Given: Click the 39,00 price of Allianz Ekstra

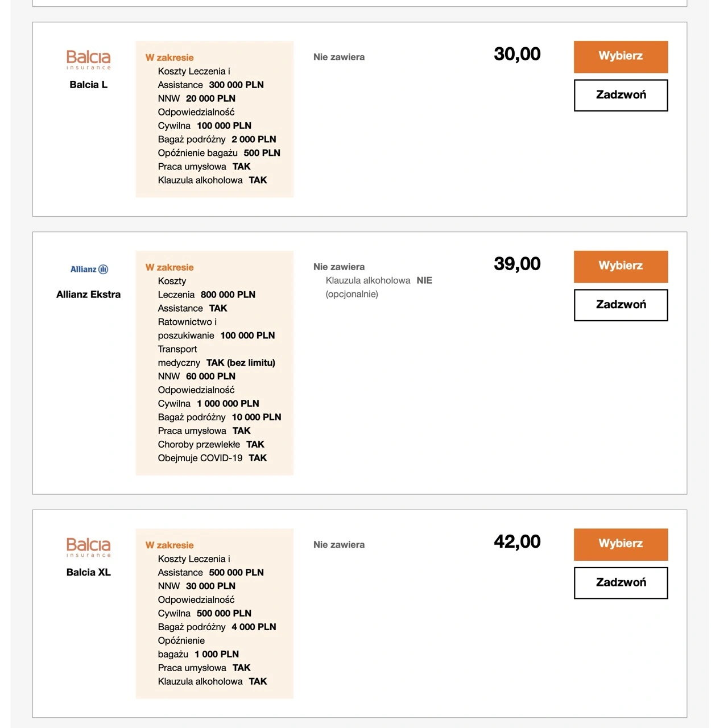Looking at the screenshot, I should [517, 264].
